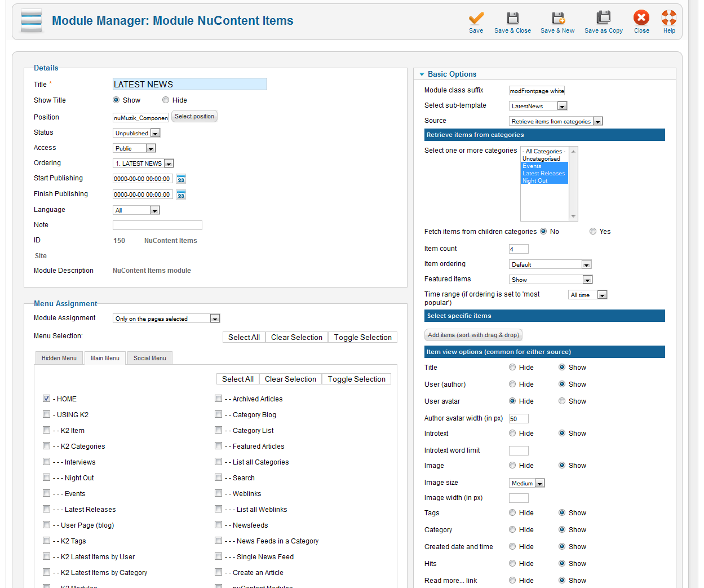This screenshot has height=588, width=704.
Task: Open the Image size dropdown
Action: coord(527,483)
